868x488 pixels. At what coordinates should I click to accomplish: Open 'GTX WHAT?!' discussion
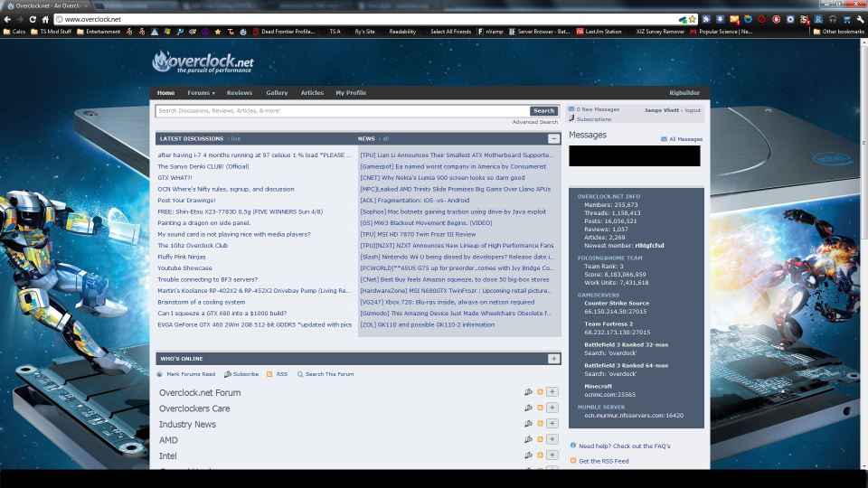[x=175, y=178]
